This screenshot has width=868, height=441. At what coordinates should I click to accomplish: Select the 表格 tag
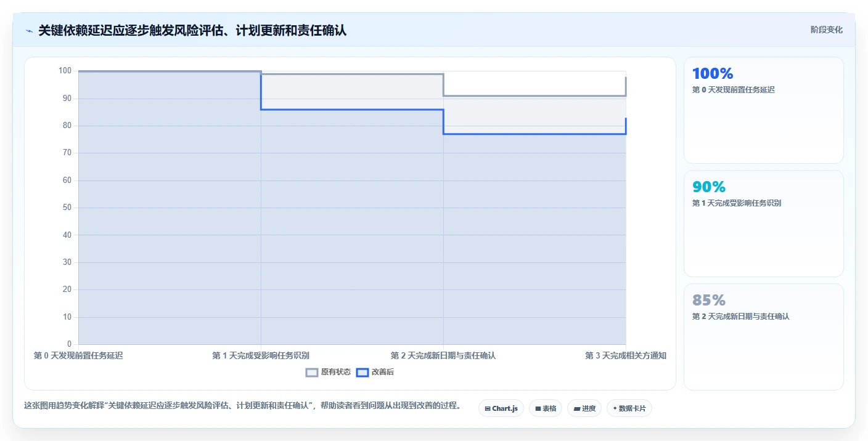pyautogui.click(x=545, y=408)
